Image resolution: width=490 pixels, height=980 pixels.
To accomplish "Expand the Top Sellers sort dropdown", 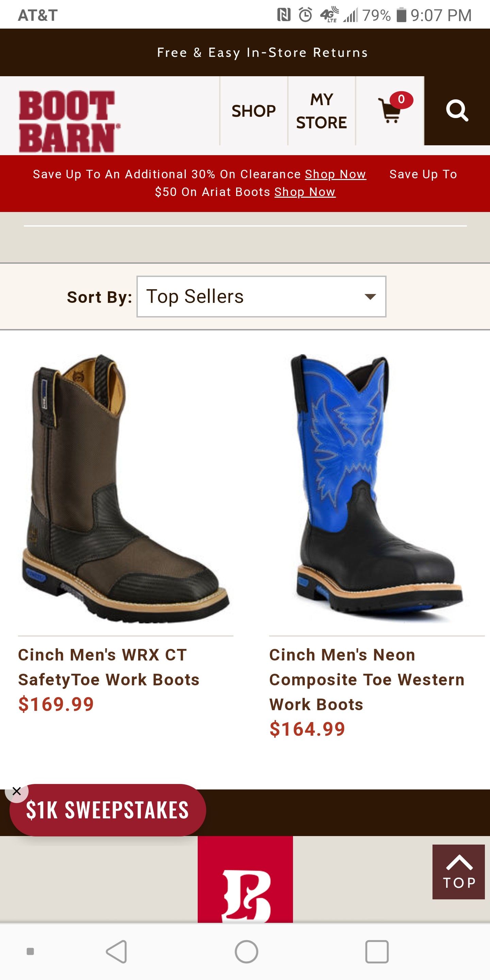I will pyautogui.click(x=261, y=296).
